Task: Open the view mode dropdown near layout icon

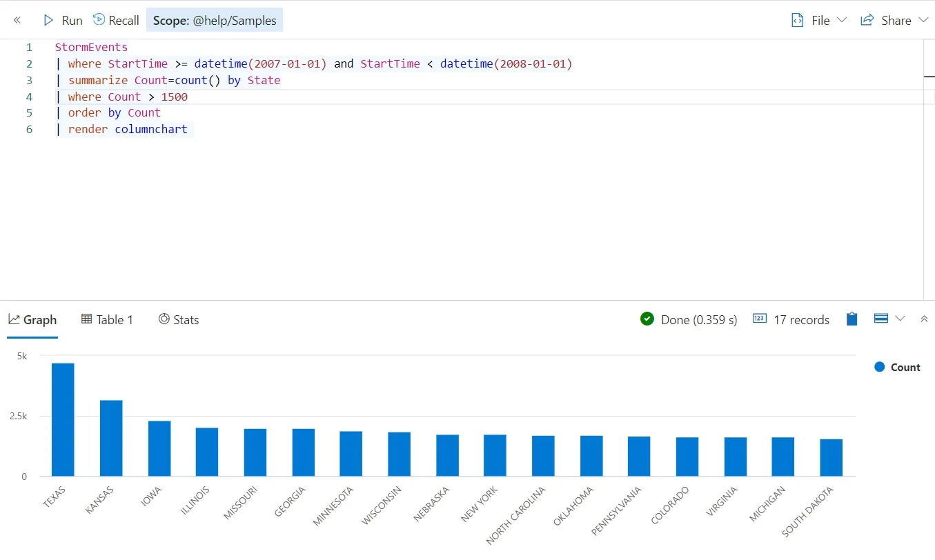Action: 900,319
